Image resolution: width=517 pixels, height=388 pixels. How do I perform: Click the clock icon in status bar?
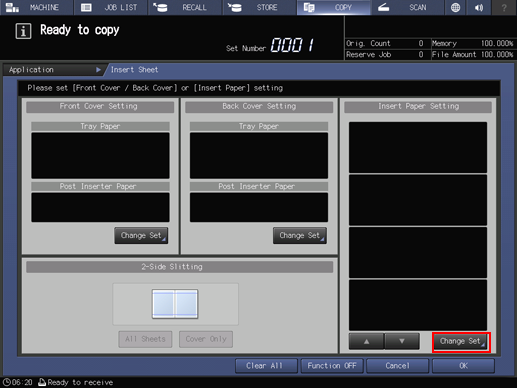7,382
